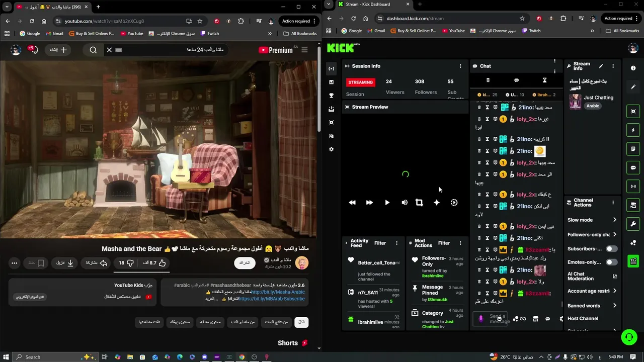
Task: Open Activity Feed three-dot menu
Action: (396, 243)
